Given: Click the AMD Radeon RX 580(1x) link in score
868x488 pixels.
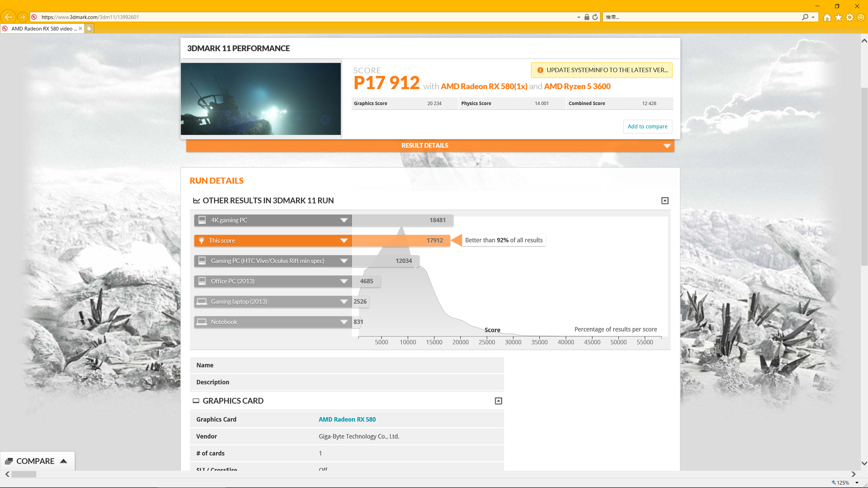Looking at the screenshot, I should tap(484, 86).
